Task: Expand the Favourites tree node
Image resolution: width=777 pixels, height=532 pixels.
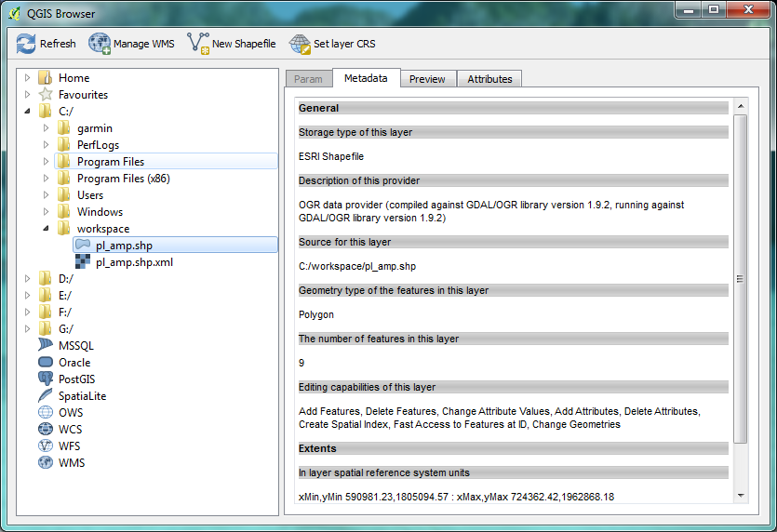Action: point(27,94)
